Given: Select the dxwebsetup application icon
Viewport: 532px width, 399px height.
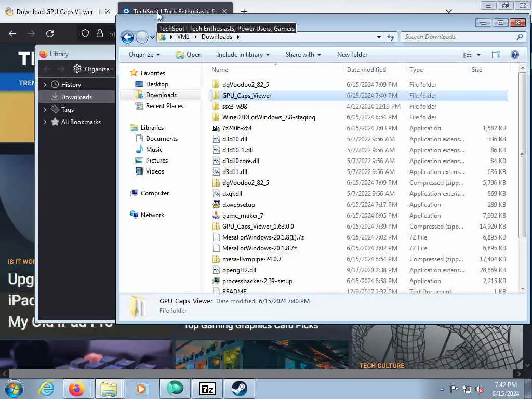Looking at the screenshot, I should coord(216,205).
